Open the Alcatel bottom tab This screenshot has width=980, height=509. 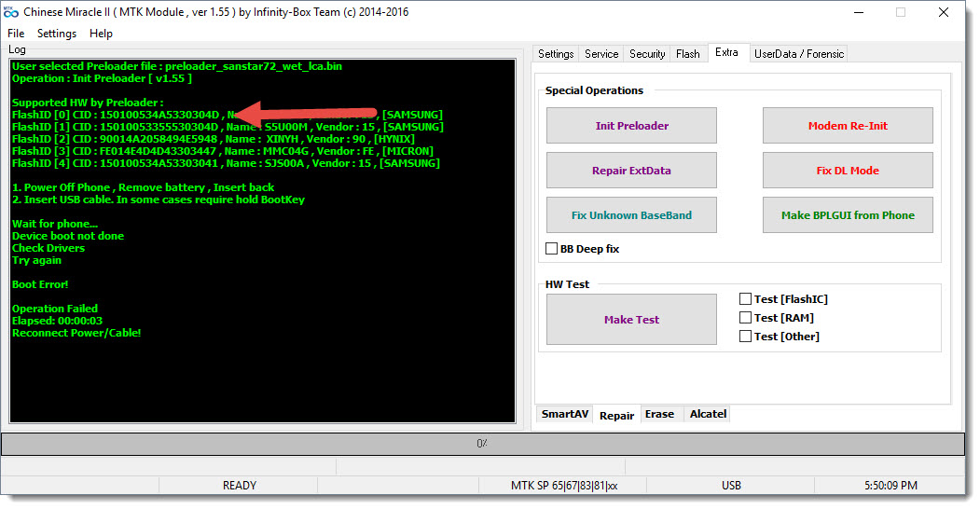coord(708,414)
